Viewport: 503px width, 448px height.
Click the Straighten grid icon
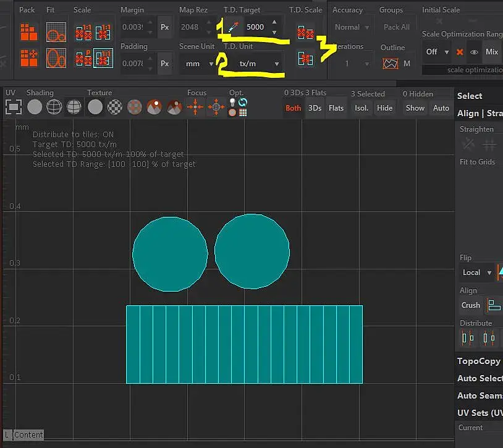[489, 145]
